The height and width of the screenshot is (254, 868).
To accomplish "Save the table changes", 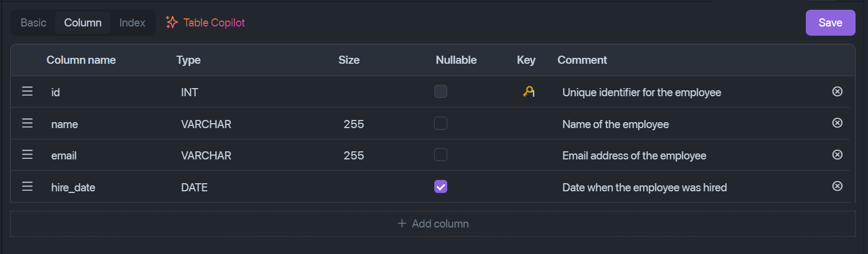I will (830, 23).
